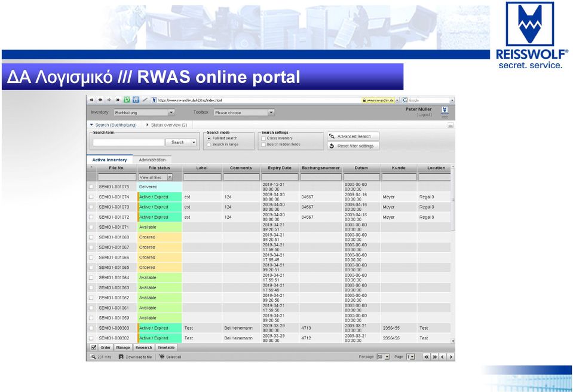Click the checkmark icon left of Order
573x392 pixels.
click(x=94, y=347)
